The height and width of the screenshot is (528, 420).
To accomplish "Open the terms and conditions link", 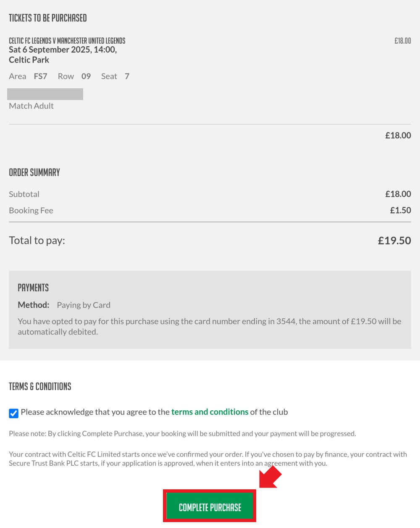I will [x=210, y=412].
